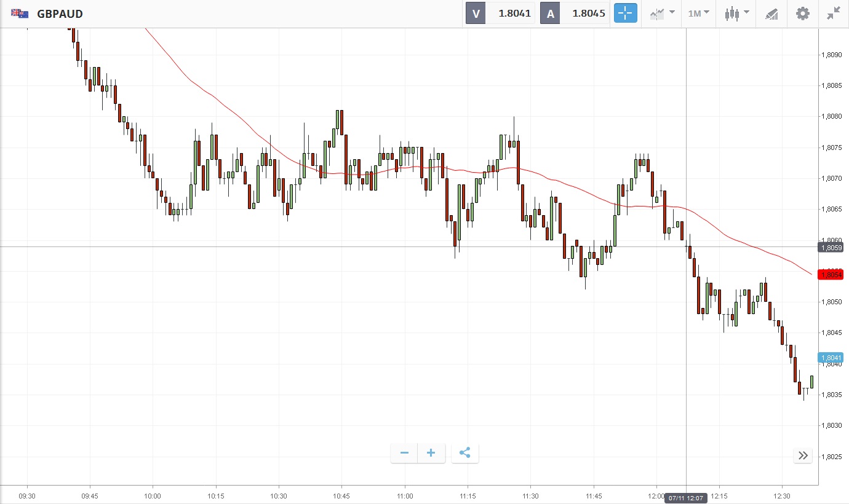This screenshot has height=504, width=849.
Task: Click the A buy price 1.8045
Action: click(589, 14)
